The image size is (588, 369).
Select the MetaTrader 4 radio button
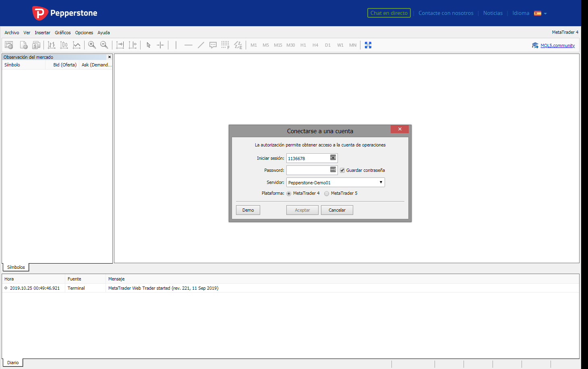(289, 194)
